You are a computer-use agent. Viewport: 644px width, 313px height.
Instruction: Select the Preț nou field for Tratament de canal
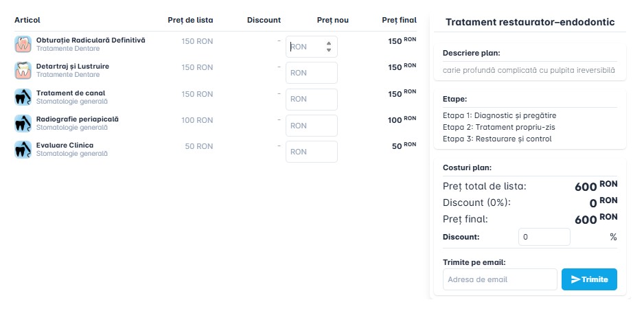pos(311,99)
